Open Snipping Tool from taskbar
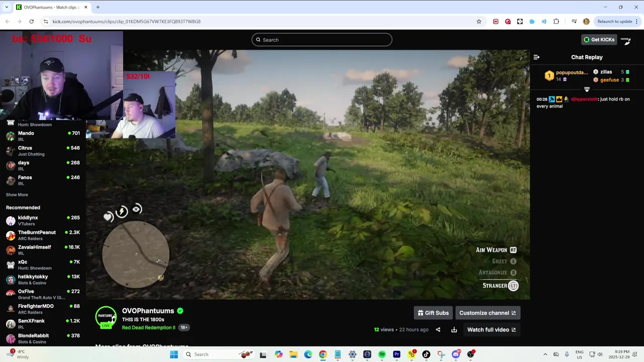This screenshot has height=362, width=644. (x=441, y=354)
